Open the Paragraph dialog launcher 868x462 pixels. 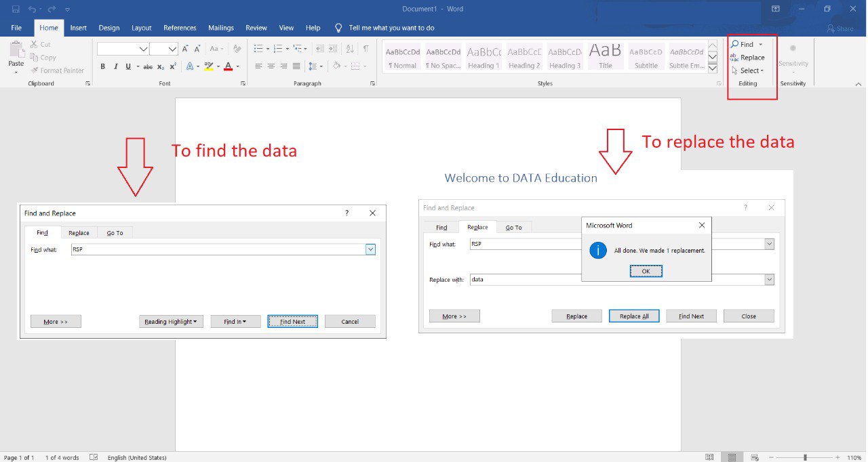pos(372,83)
